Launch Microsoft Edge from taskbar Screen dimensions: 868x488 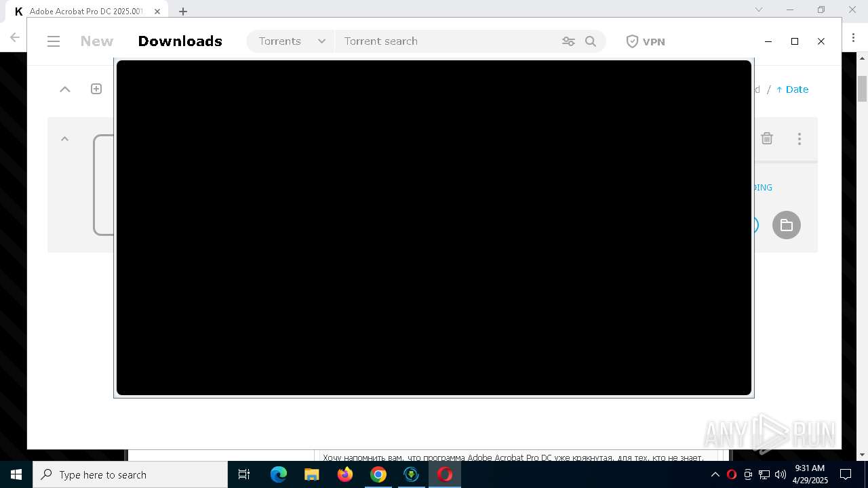pyautogui.click(x=279, y=474)
